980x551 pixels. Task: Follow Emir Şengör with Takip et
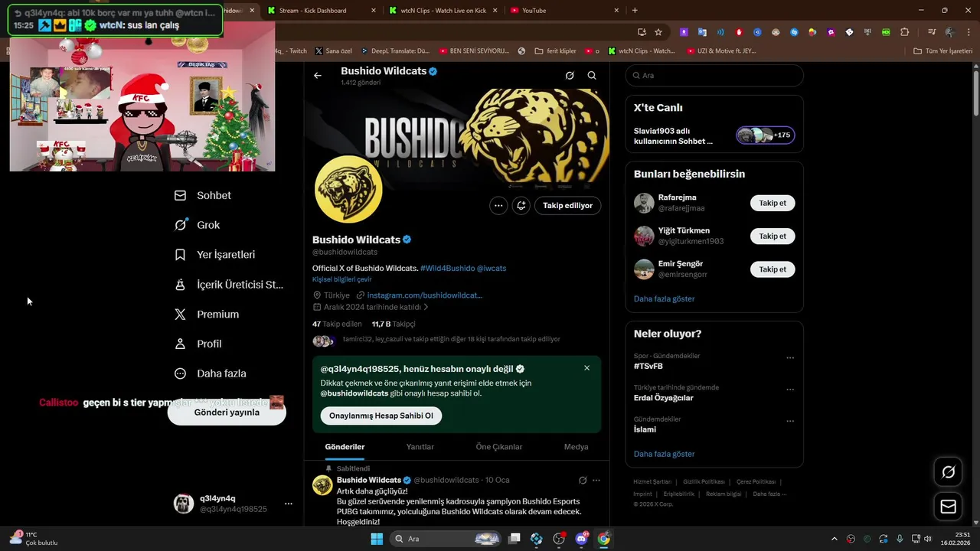(773, 269)
